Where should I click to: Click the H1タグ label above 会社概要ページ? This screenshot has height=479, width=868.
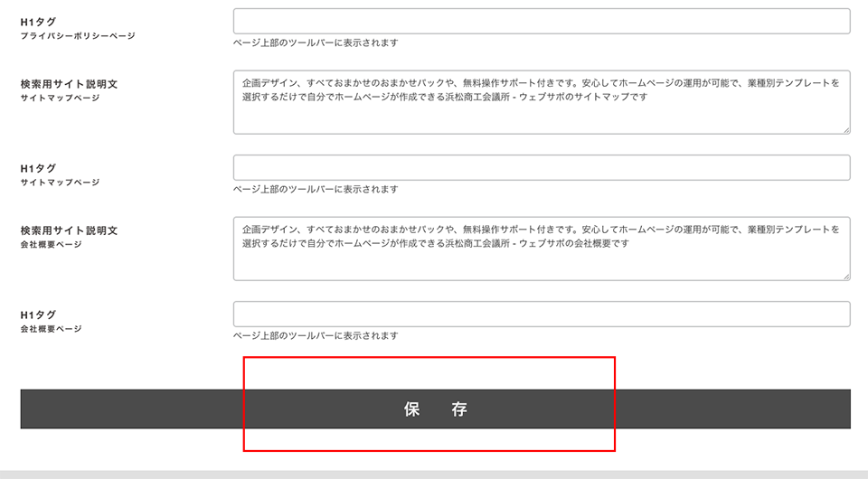[x=38, y=315]
